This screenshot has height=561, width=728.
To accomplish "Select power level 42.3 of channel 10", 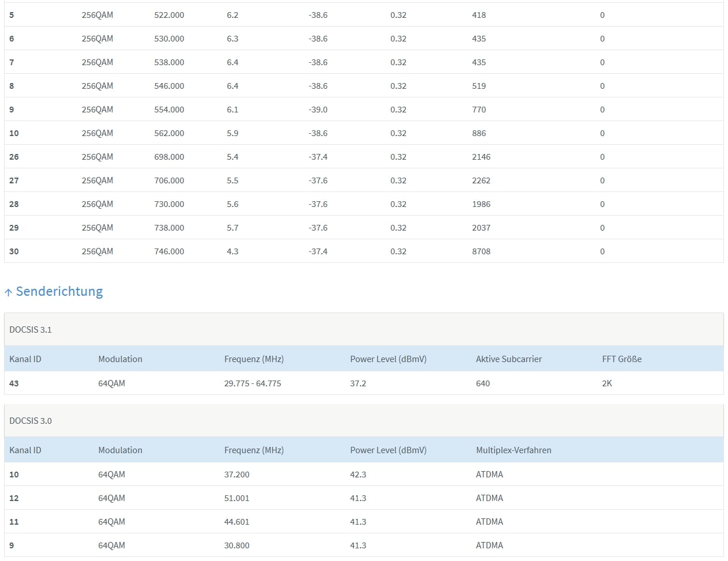I will 358,475.
